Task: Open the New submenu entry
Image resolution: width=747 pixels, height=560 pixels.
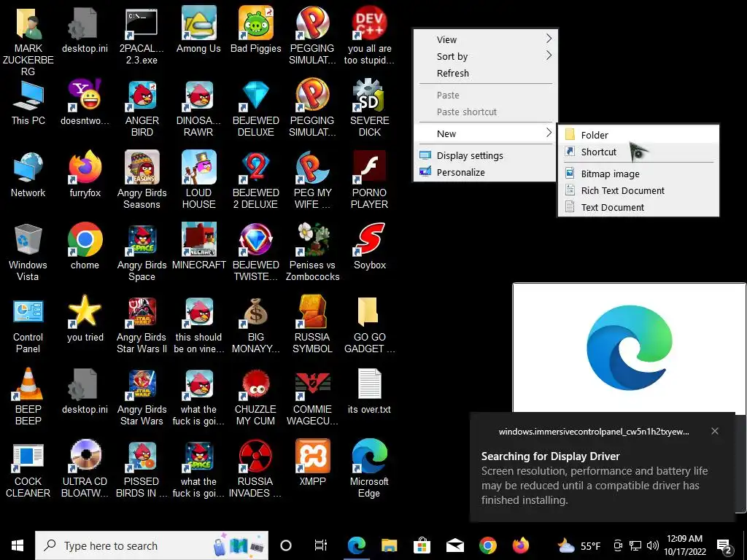Action: tap(485, 134)
